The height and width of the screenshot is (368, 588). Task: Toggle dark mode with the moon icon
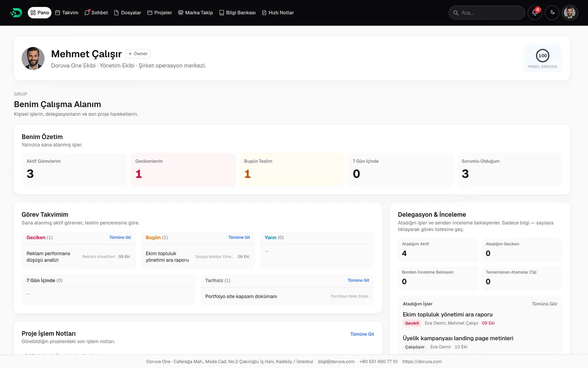click(552, 13)
